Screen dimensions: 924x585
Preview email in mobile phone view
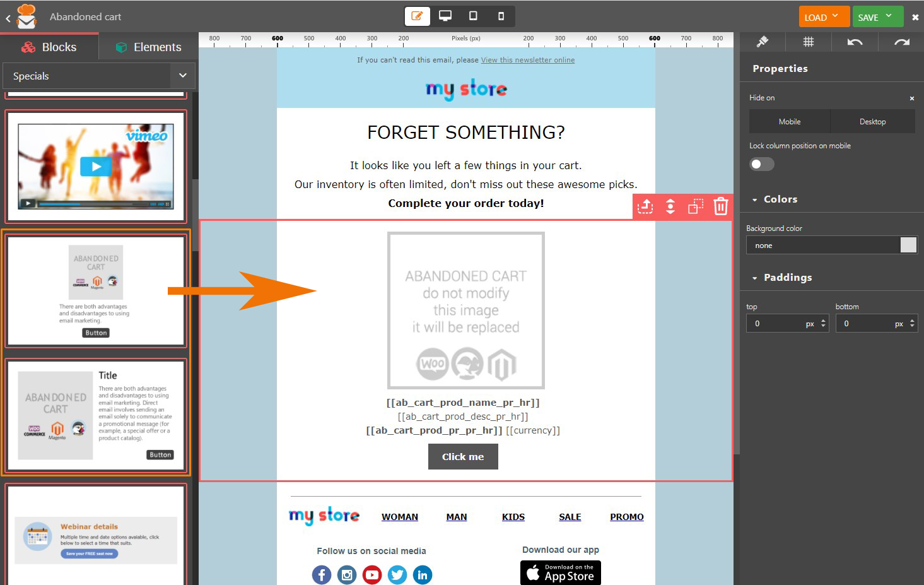501,16
